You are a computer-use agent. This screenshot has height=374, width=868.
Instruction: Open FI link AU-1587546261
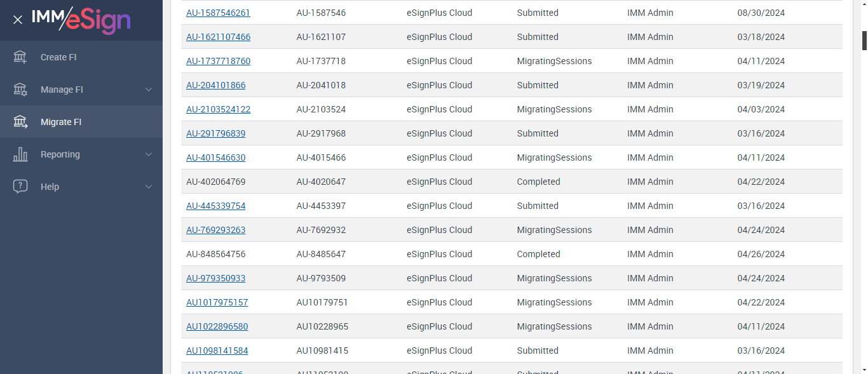click(x=218, y=13)
